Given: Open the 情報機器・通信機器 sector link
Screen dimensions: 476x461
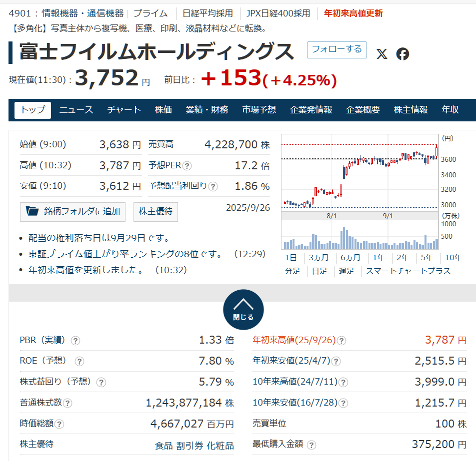Looking at the screenshot, I should click(82, 13).
